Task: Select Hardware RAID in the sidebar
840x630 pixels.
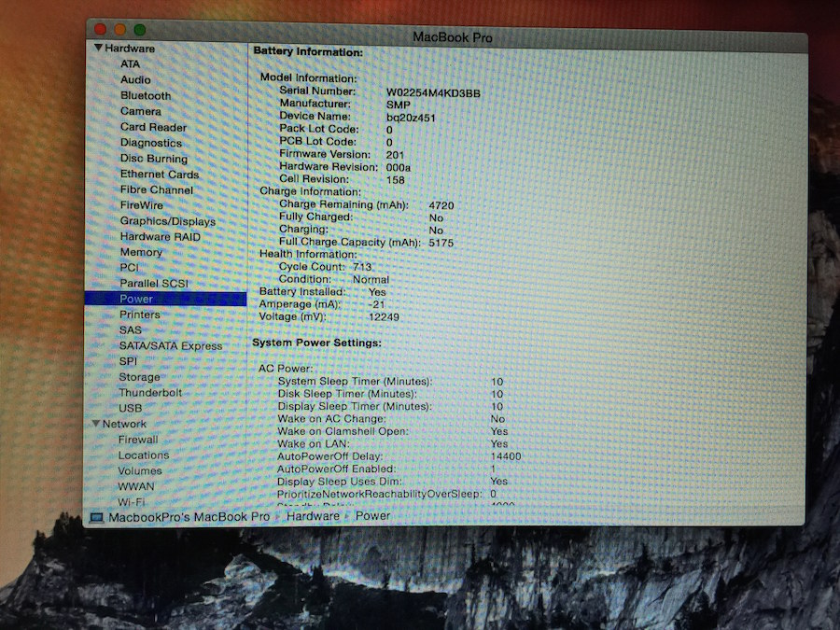Action: point(161,237)
